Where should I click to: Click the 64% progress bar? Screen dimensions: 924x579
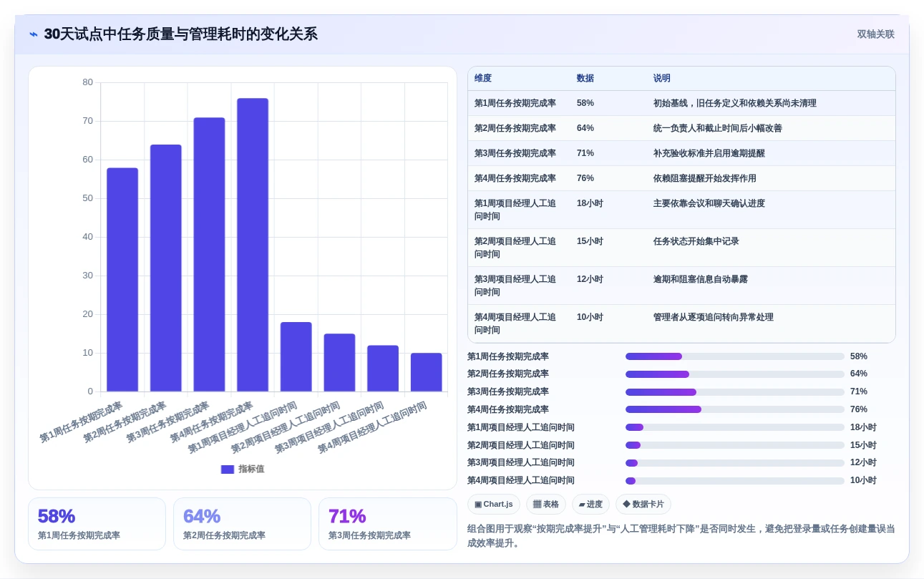(x=735, y=374)
